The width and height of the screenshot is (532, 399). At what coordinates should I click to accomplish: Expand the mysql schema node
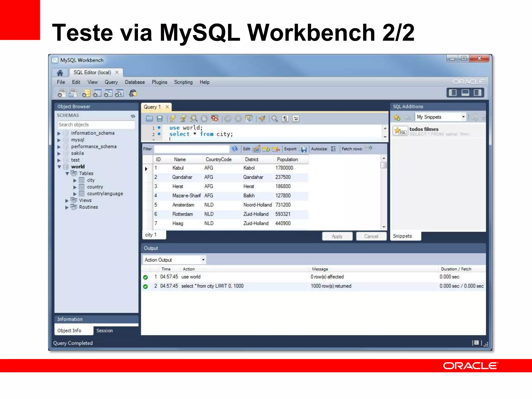point(59,140)
